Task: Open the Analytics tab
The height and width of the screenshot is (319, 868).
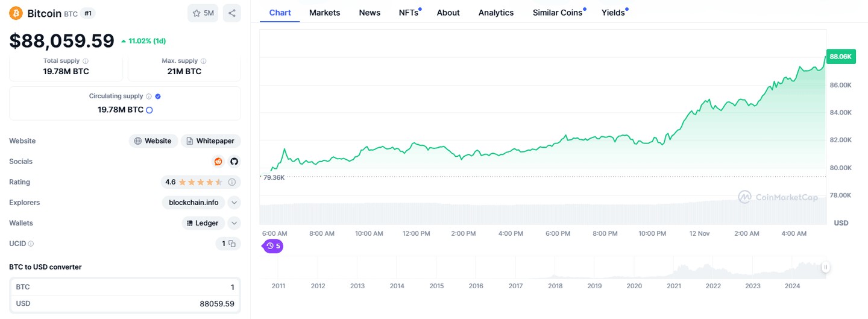Action: coord(496,13)
